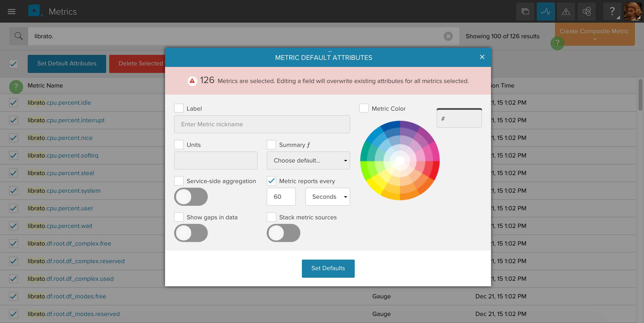
Task: Enable the Metric Color checkbox
Action: pos(364,108)
